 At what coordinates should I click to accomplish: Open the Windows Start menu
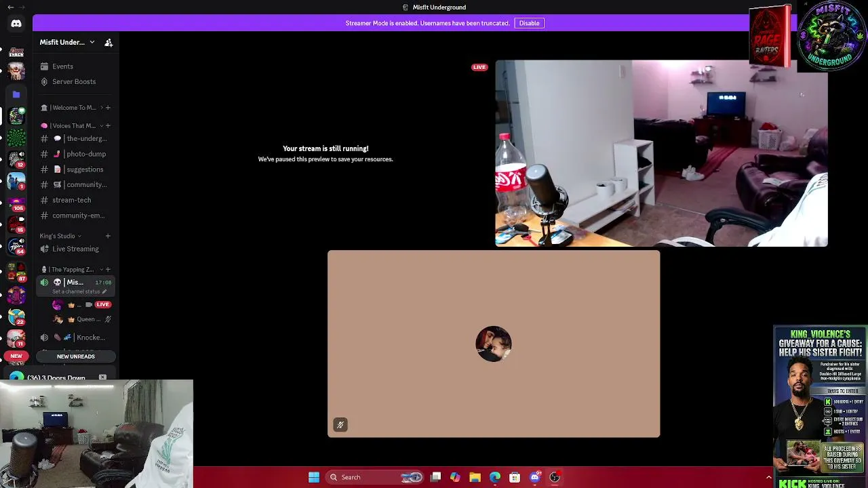pos(314,477)
